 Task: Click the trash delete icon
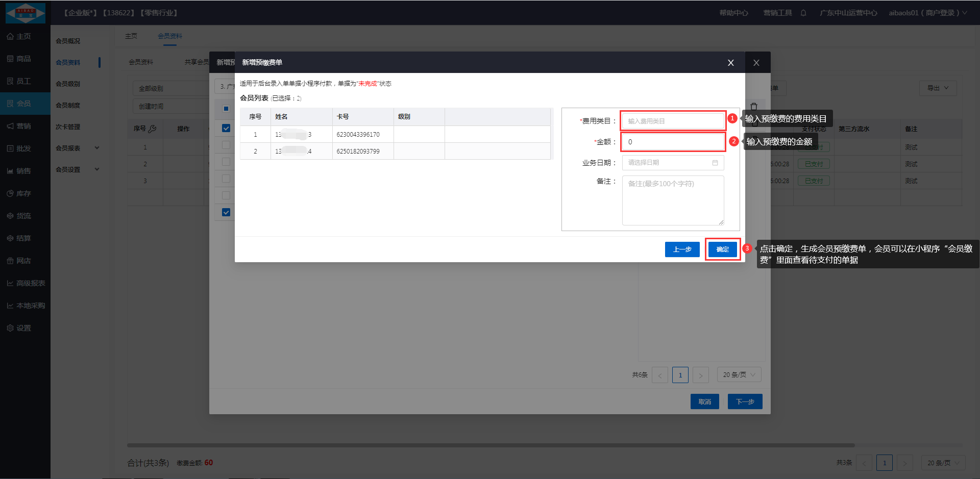(x=754, y=107)
